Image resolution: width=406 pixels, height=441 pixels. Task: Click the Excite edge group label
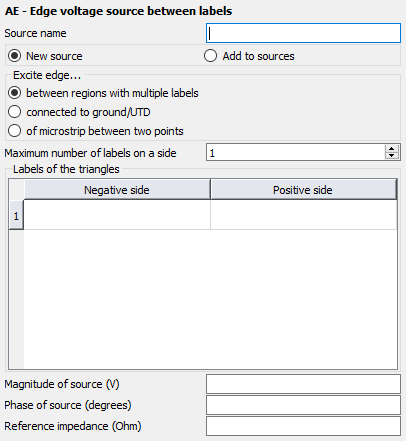pos(47,75)
